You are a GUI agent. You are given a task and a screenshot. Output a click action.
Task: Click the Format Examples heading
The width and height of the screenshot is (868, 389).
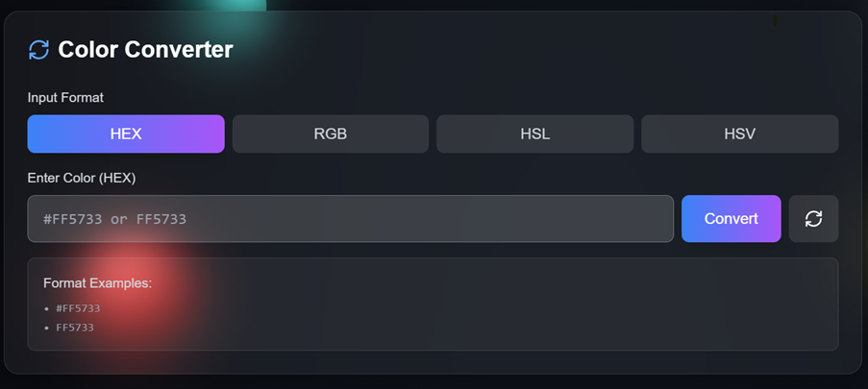pyautogui.click(x=97, y=282)
